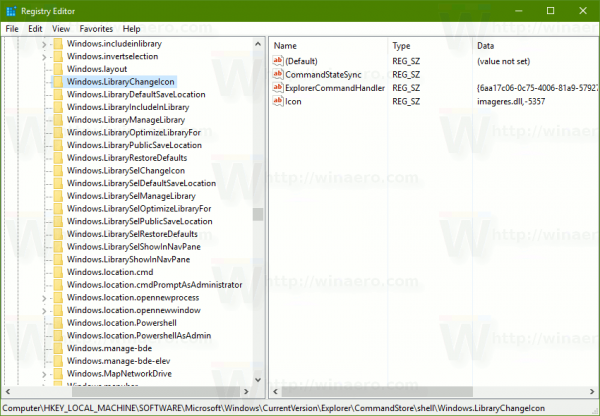
Task: Click the folder icon of Windows.LibrarySelDefaultSaveLocation
Action: pyautogui.click(x=58, y=183)
